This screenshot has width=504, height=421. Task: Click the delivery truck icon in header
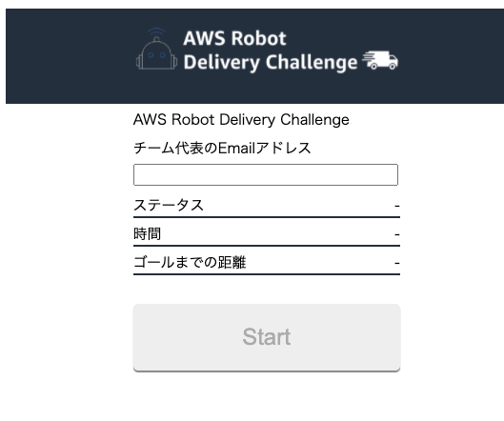[x=380, y=60]
